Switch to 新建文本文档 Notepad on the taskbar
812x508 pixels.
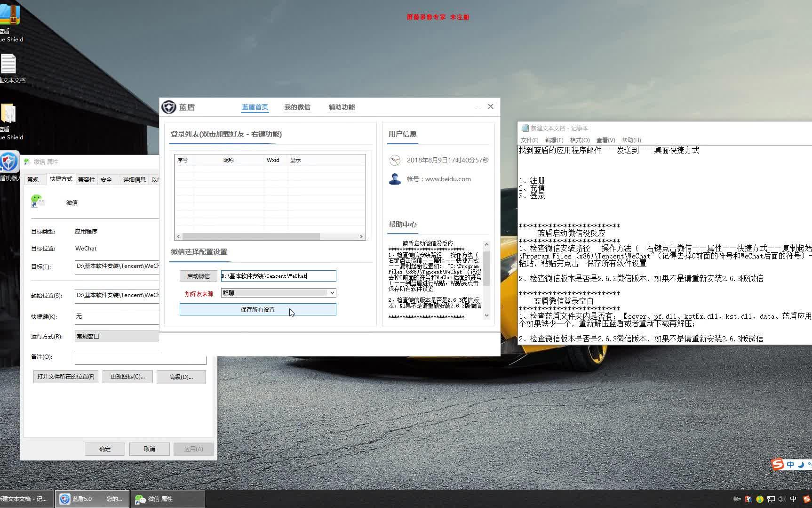(26, 499)
